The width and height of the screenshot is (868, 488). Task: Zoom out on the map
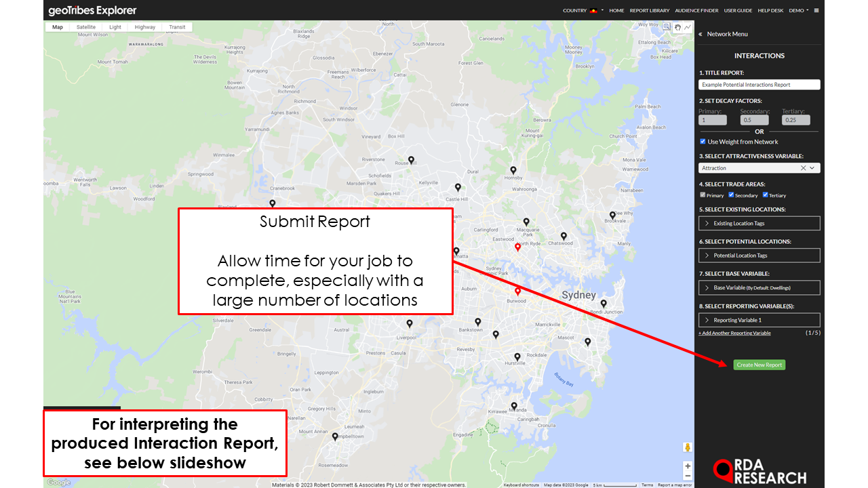click(x=688, y=477)
